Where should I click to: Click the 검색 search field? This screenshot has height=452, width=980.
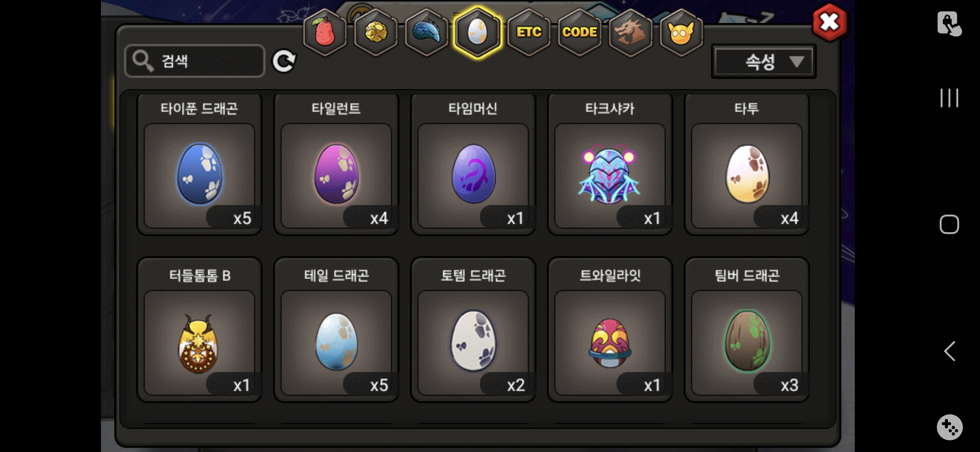(x=195, y=61)
